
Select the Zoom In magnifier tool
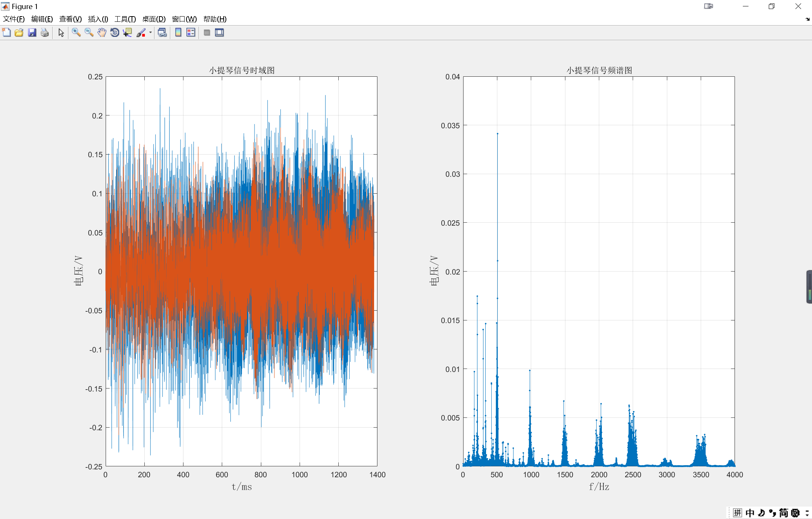[x=76, y=33]
